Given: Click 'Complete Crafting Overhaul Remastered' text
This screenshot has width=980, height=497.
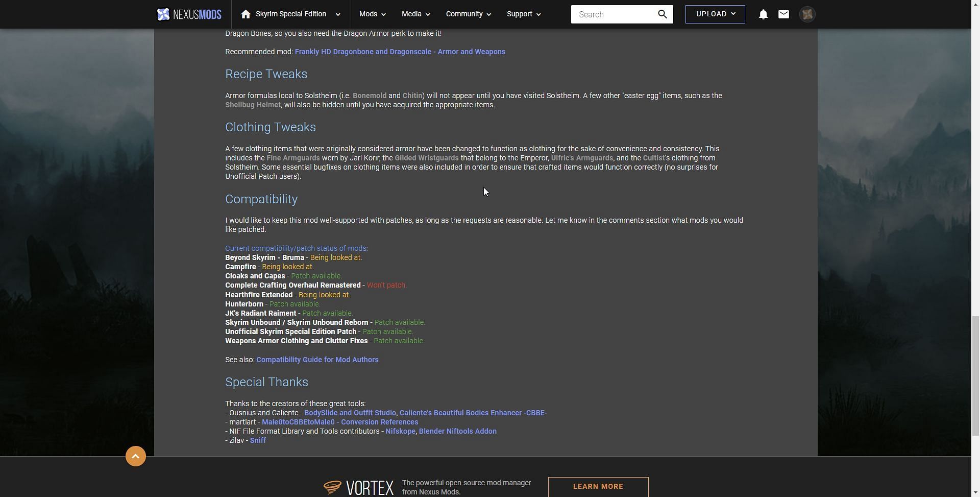Looking at the screenshot, I should click(293, 285).
